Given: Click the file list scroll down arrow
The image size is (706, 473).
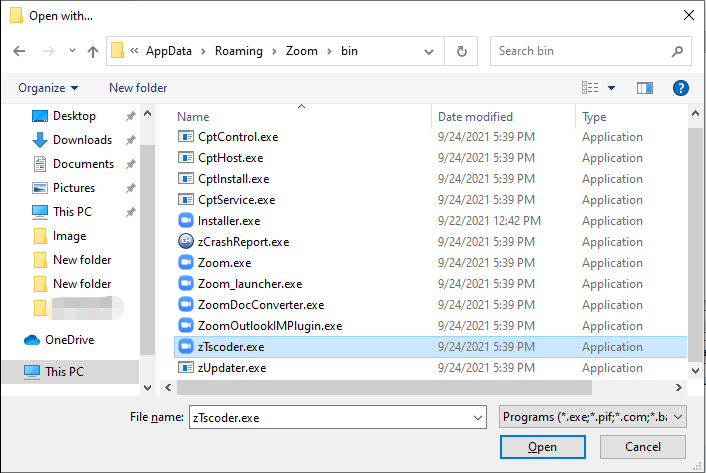Looking at the screenshot, I should coord(695,371).
